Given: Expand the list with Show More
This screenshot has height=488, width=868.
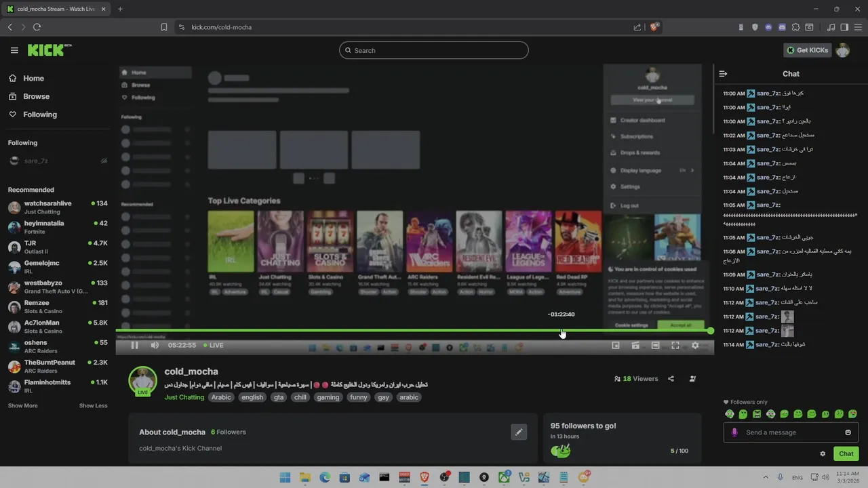Looking at the screenshot, I should (22, 405).
